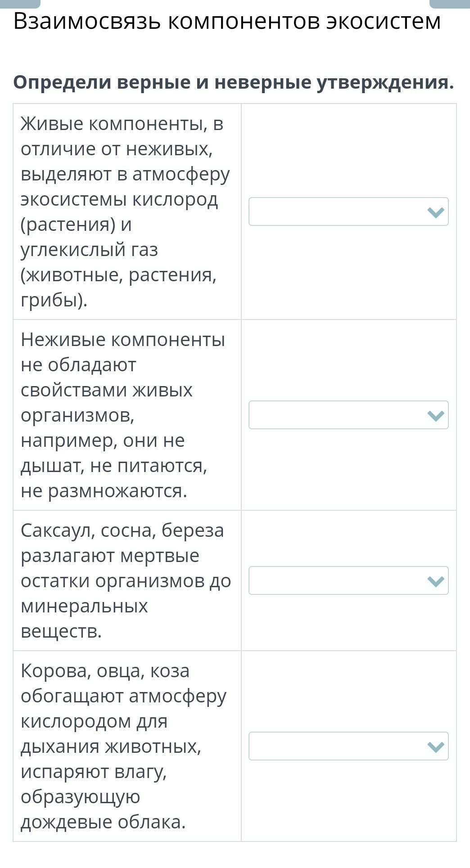This screenshot has width=470, height=868.
Task: Click the chevron arrow beside the 'Неживые компоненты' statement
Action: click(x=436, y=415)
